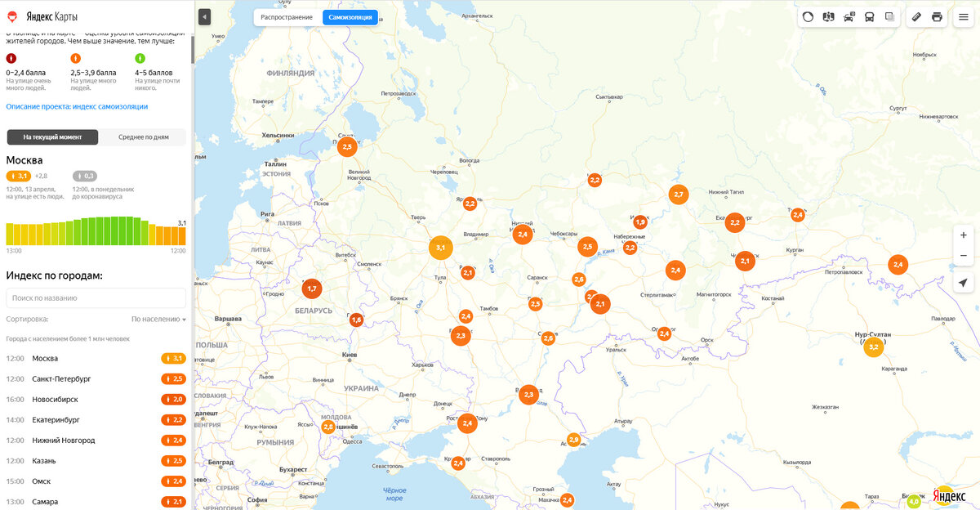Click the Поиск по названию search field
Viewport: 980px width, 510px height.
click(96, 297)
